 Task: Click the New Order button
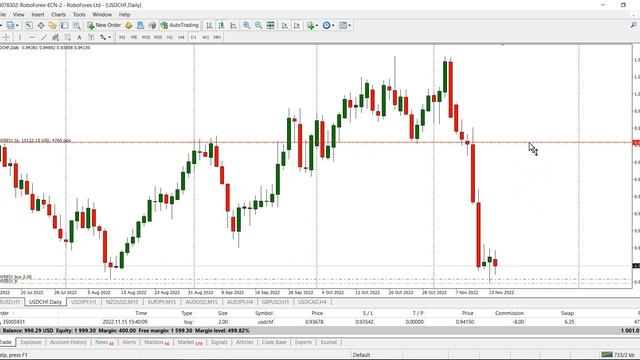pyautogui.click(x=104, y=25)
